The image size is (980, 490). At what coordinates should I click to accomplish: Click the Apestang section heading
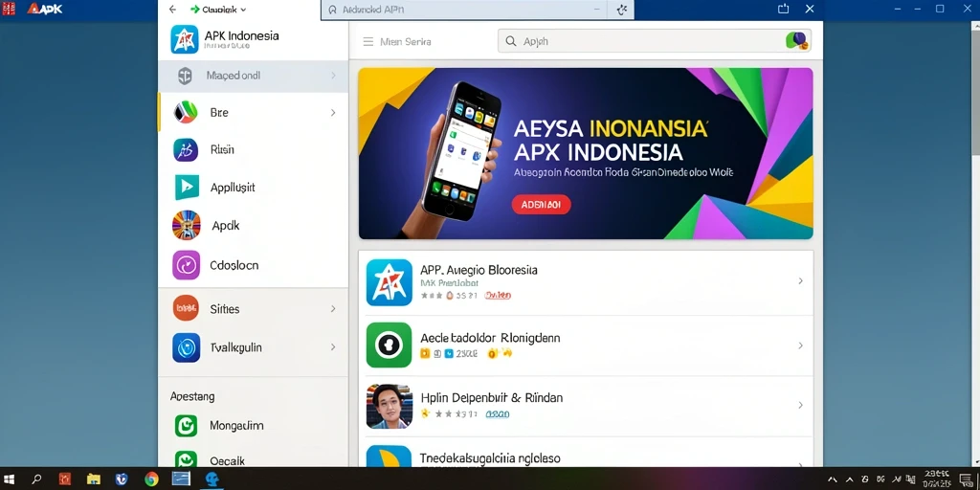click(192, 396)
